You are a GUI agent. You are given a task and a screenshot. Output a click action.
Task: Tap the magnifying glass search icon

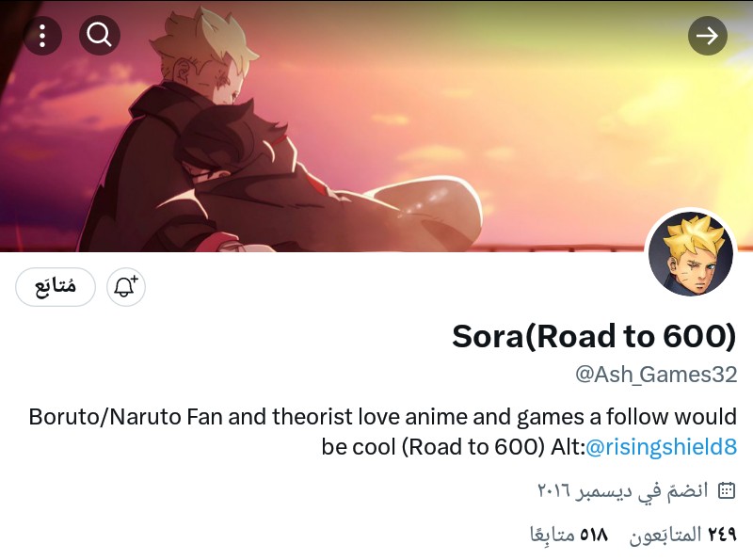click(x=100, y=36)
